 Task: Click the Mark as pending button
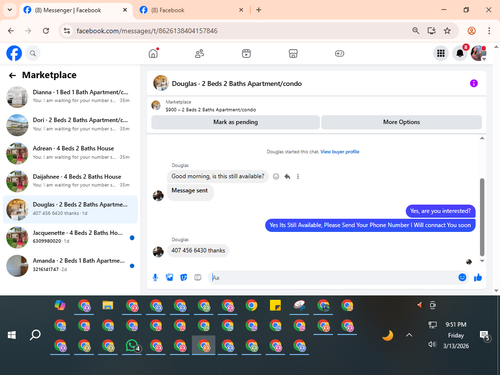[235, 122]
